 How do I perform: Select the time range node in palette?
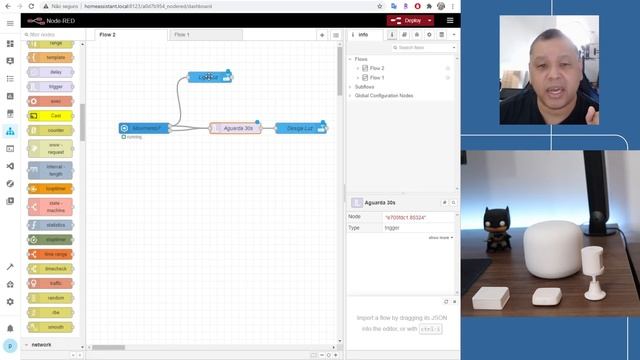tap(51, 254)
